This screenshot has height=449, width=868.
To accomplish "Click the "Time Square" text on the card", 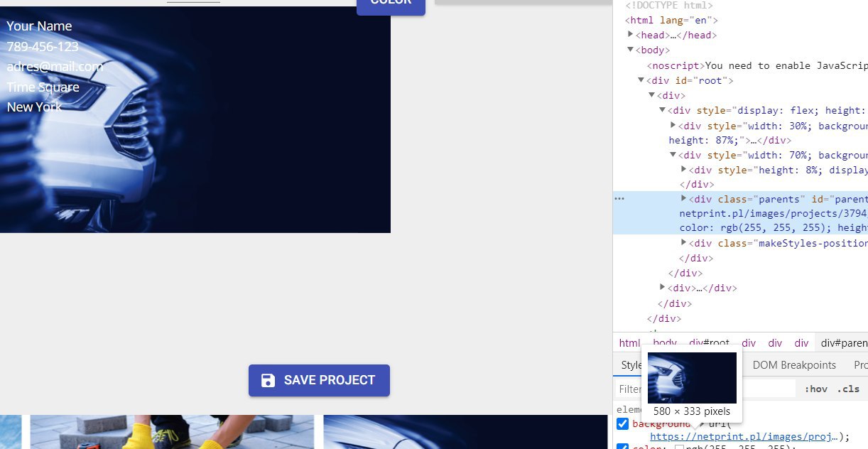I will 43,87.
